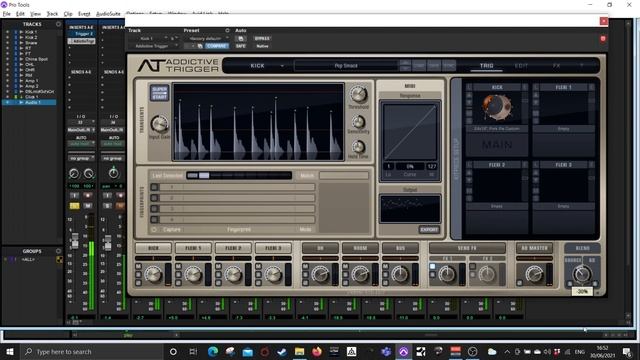The width and height of the screenshot is (640, 360).
Task: Click the AD MASTER mixer button
Action: tap(534, 248)
